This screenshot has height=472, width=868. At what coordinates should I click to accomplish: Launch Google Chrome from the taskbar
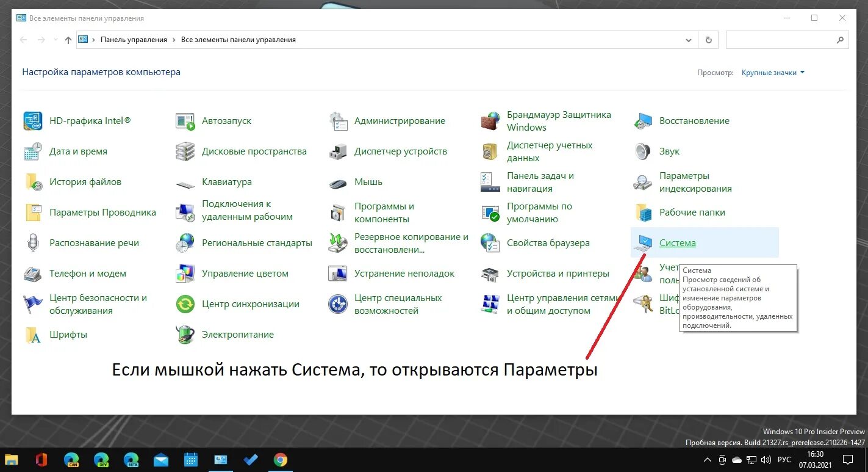coord(281,460)
